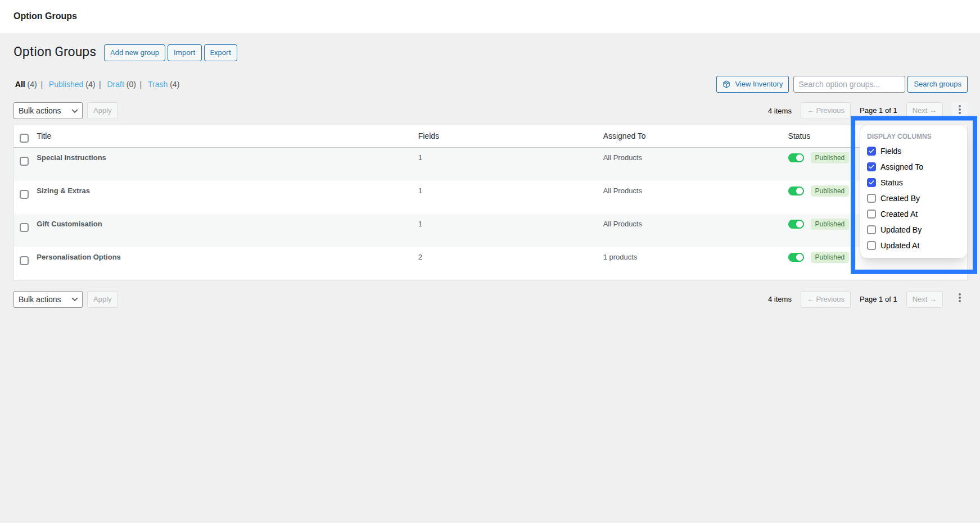This screenshot has height=523, width=980.
Task: Open the bottom Bulk actions dropdown
Action: [x=48, y=299]
